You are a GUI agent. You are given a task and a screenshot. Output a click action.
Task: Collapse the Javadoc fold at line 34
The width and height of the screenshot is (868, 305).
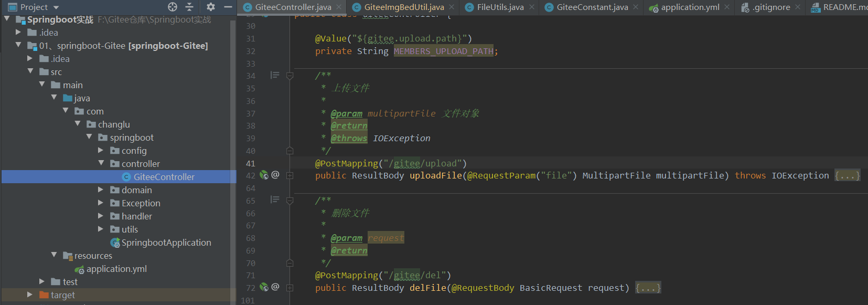(x=290, y=76)
